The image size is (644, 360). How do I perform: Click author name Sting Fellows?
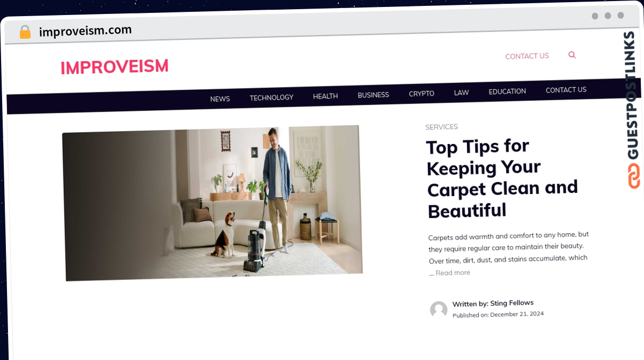click(x=512, y=303)
